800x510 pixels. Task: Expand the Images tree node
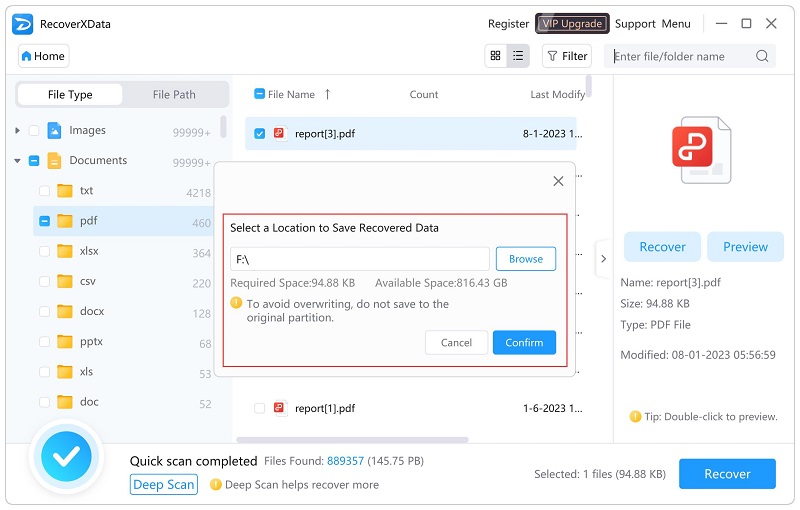18,131
